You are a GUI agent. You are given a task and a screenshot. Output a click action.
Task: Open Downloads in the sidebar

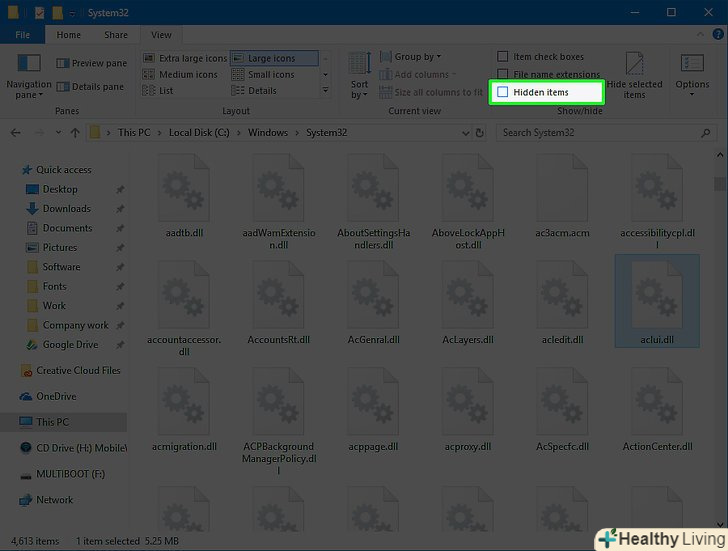[66, 209]
